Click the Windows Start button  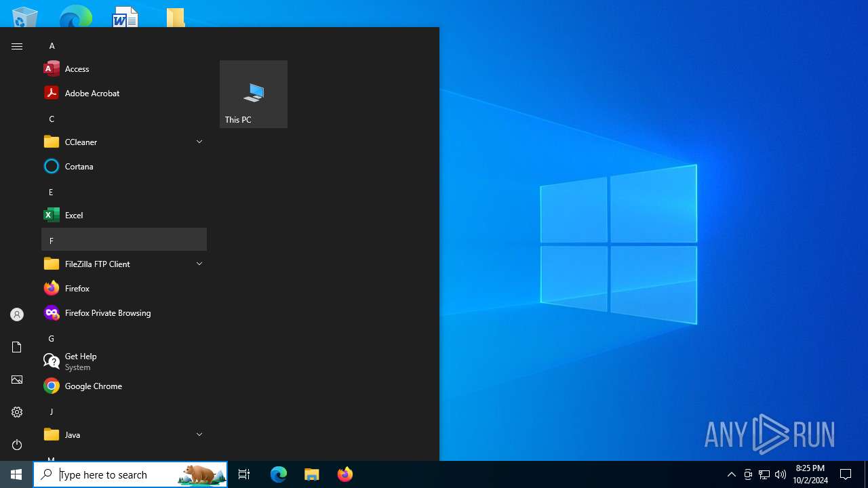[x=16, y=474]
